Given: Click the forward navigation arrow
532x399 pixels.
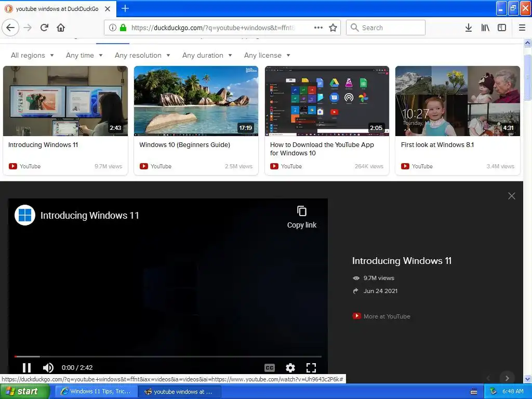Looking at the screenshot, I should click(x=28, y=28).
